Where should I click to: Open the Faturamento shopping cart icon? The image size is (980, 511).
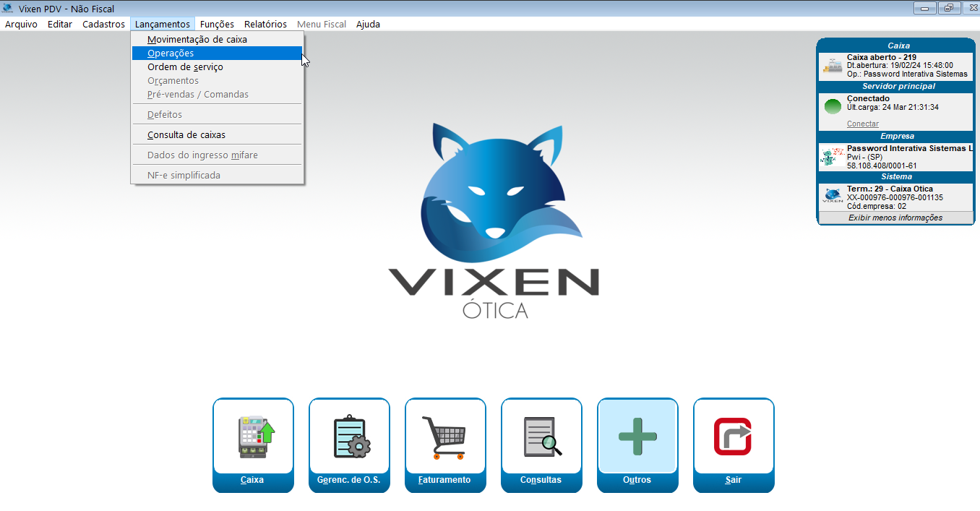[444, 437]
